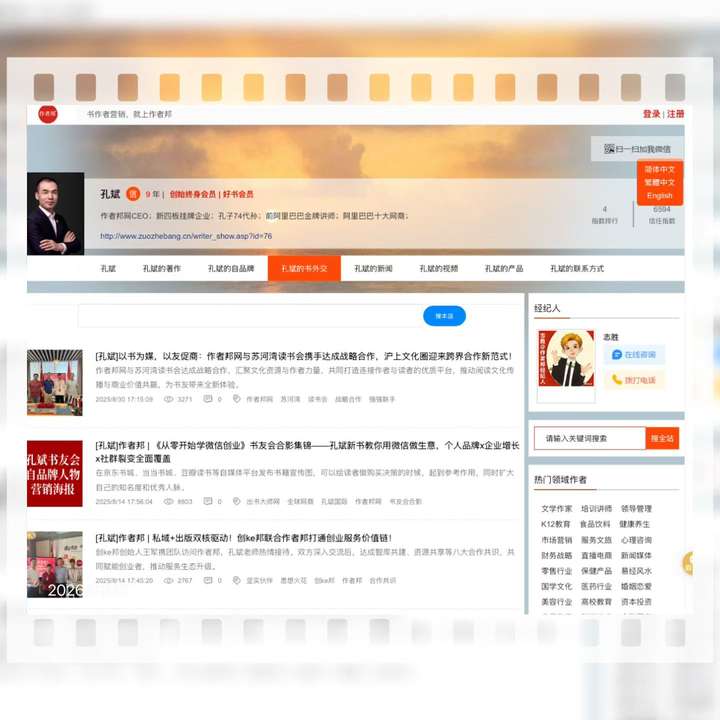Viewport: 720px width, 720px height.
Task: Open the 注册 register link
Action: 675,114
